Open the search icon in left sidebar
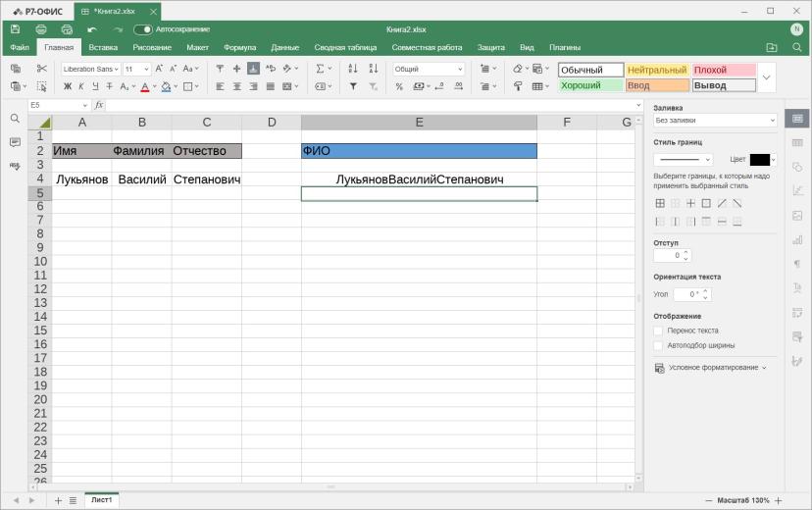Viewport: 812px width, 510px height. [15, 119]
